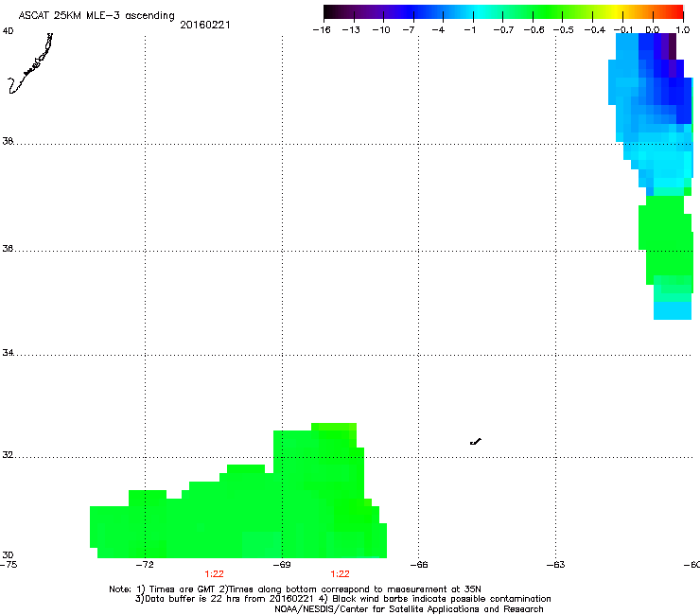
Task: Click the red 1:22 time between -72 and -69
Action: coord(215,574)
